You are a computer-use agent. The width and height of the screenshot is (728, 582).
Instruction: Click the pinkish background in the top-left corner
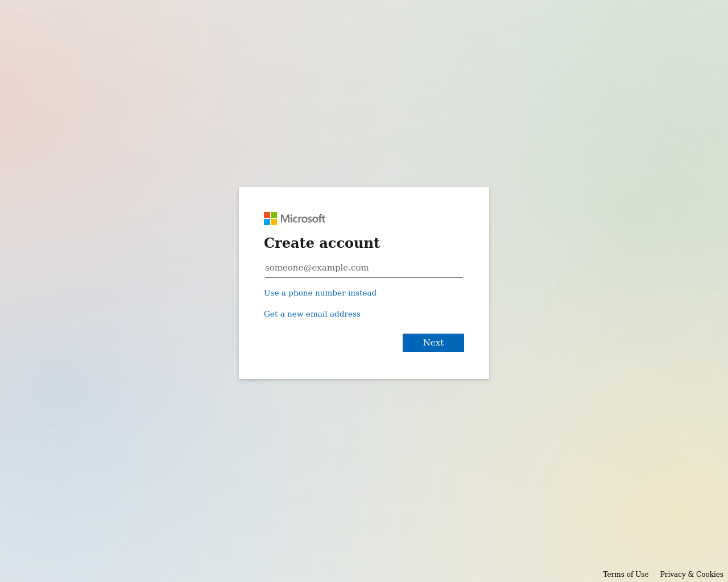click(34, 34)
